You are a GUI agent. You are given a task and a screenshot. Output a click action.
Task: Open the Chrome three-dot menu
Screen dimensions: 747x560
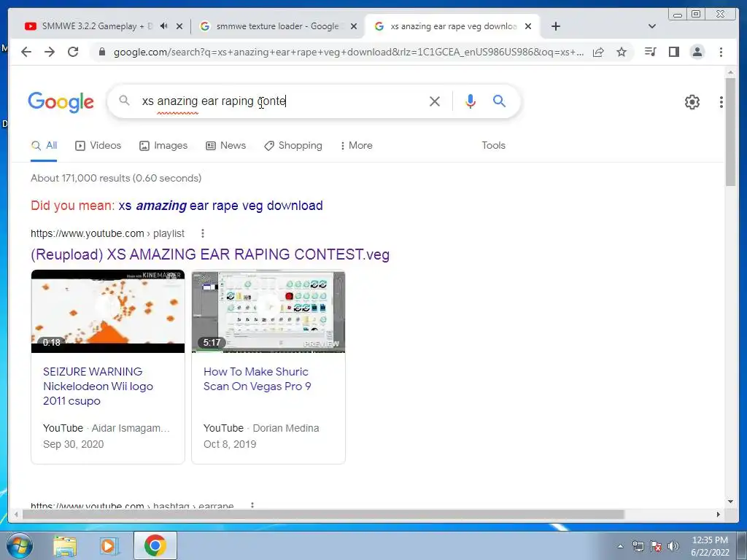[x=721, y=52]
